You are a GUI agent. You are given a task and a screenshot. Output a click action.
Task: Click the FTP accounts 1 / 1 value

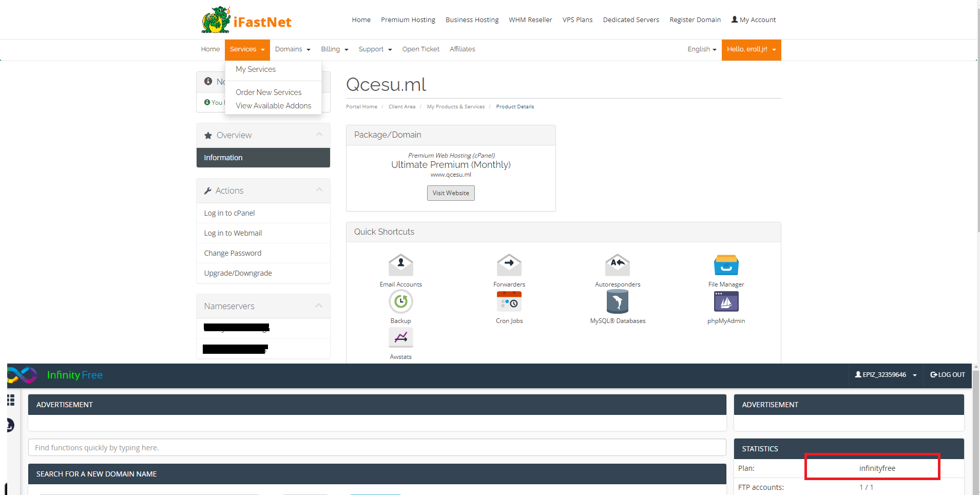867,487
